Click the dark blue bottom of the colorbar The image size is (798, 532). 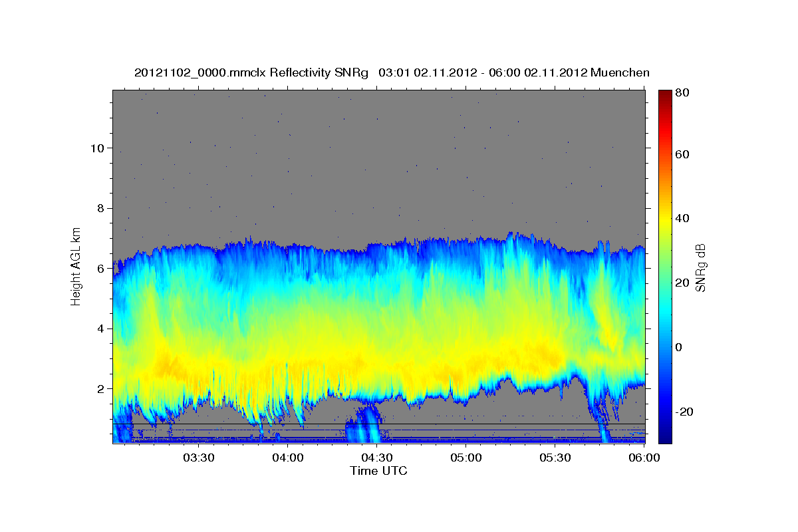[665, 436]
